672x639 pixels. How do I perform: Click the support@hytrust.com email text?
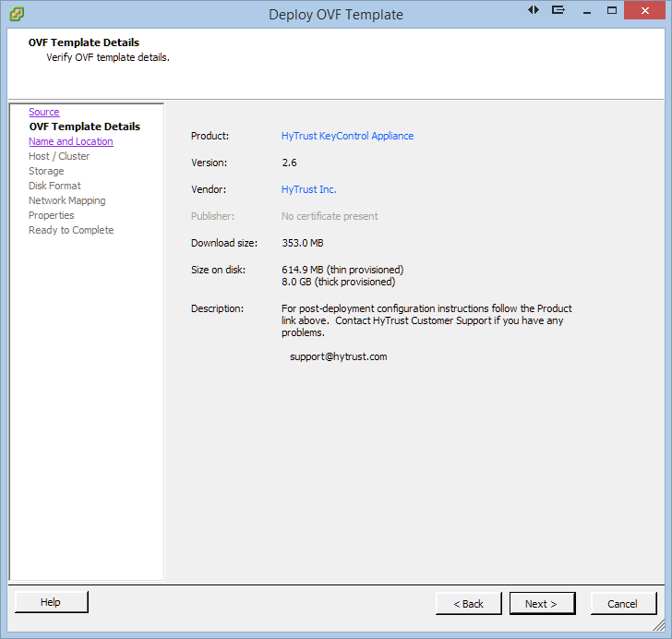click(339, 356)
